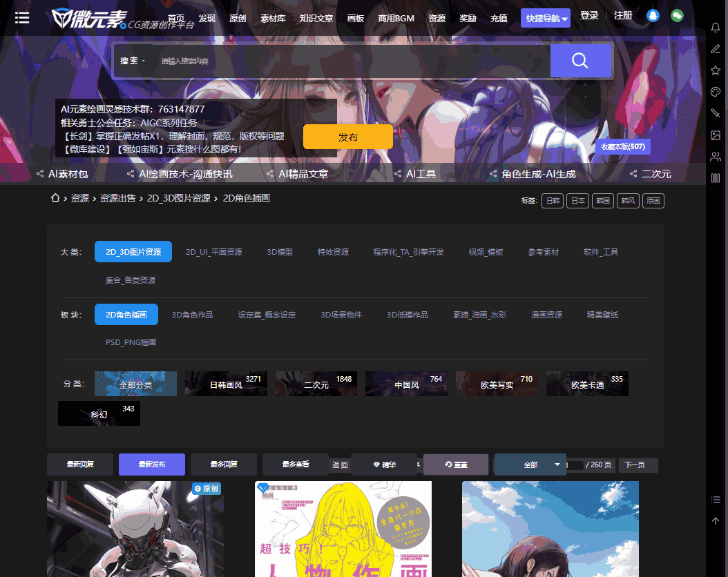Viewport: 728px width, 577px height.
Task: Select the 漫画资源 section
Action: (547, 315)
